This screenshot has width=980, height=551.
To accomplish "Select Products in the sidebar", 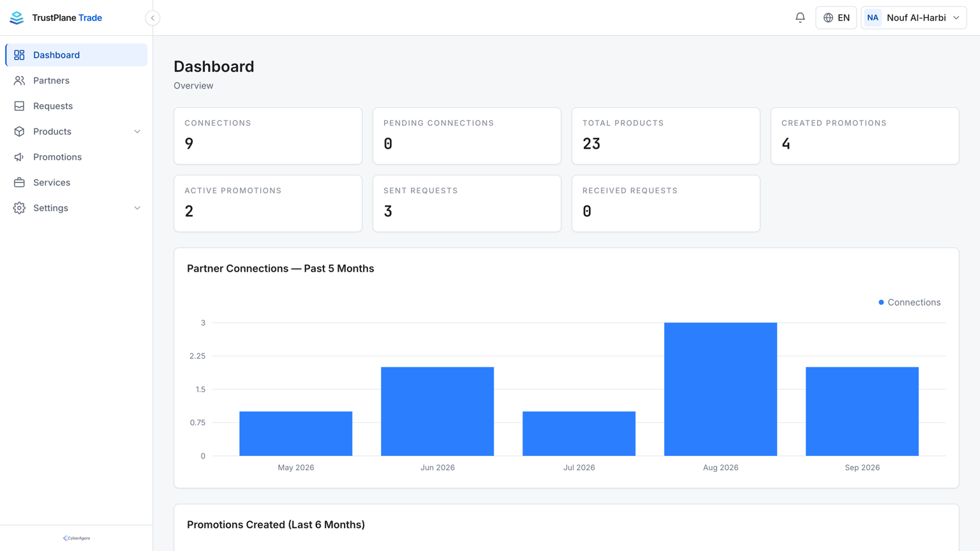I will coord(77,131).
